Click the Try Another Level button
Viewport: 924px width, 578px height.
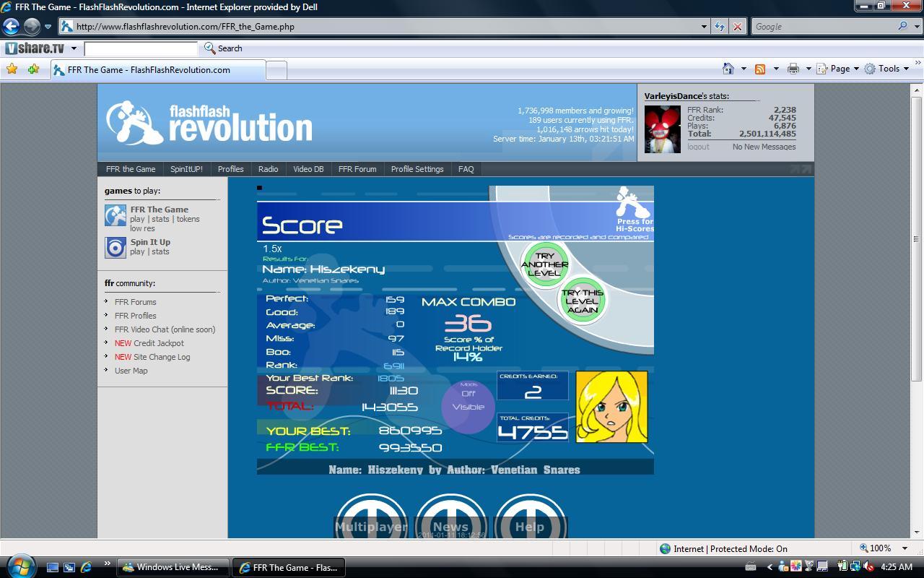(544, 264)
